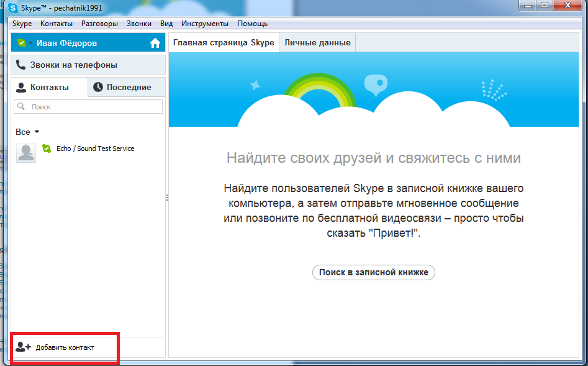Click the add contact person-plus icon

[23, 347]
